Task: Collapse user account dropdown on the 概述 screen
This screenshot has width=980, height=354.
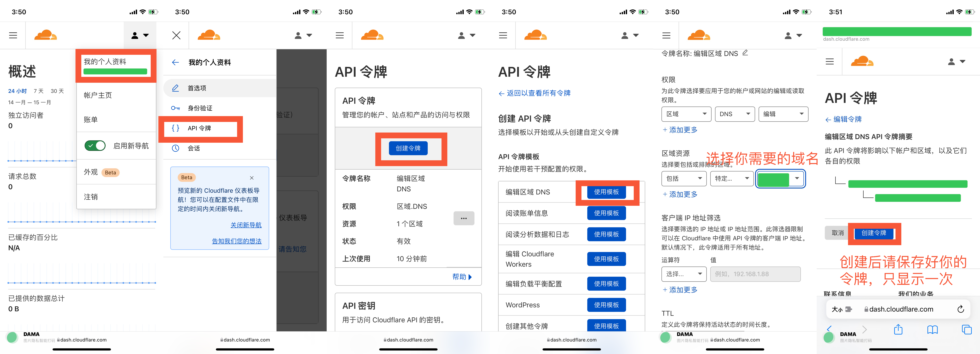Action: point(140,35)
